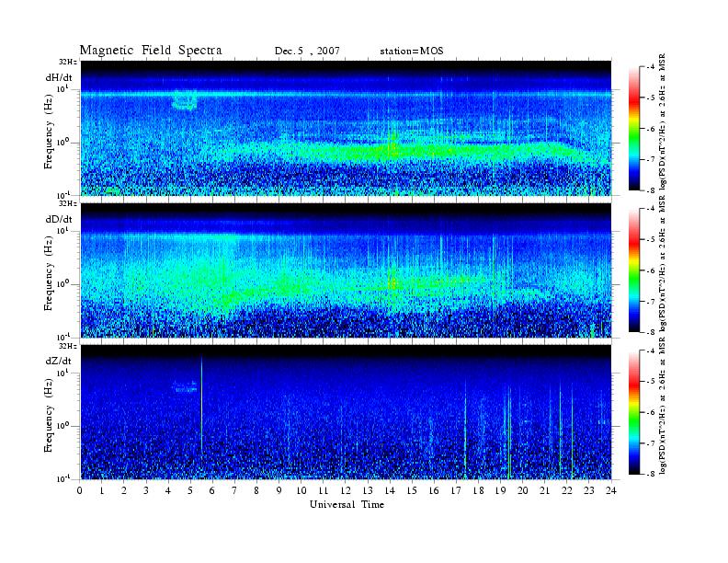728x563 pixels.
Task: Click hour tick label '15' on time axis
Action: point(412,490)
